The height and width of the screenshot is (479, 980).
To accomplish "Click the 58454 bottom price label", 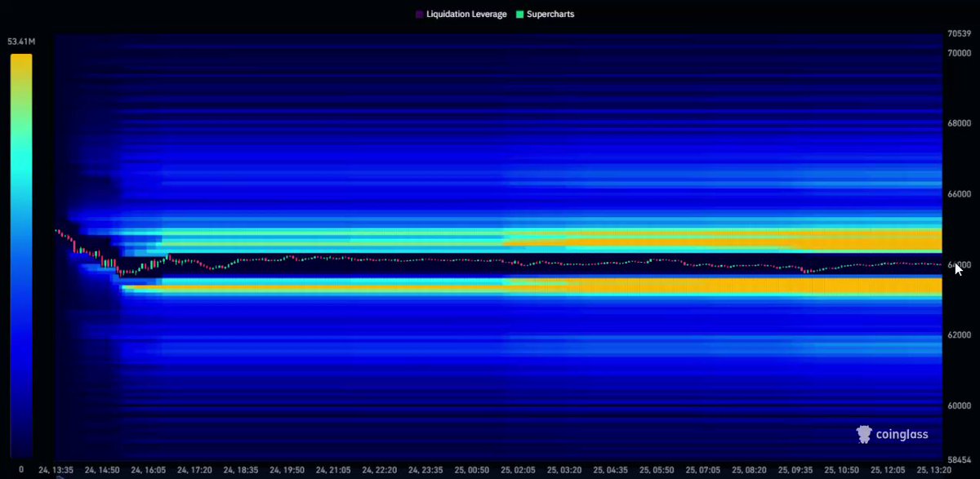I will pyautogui.click(x=958, y=460).
